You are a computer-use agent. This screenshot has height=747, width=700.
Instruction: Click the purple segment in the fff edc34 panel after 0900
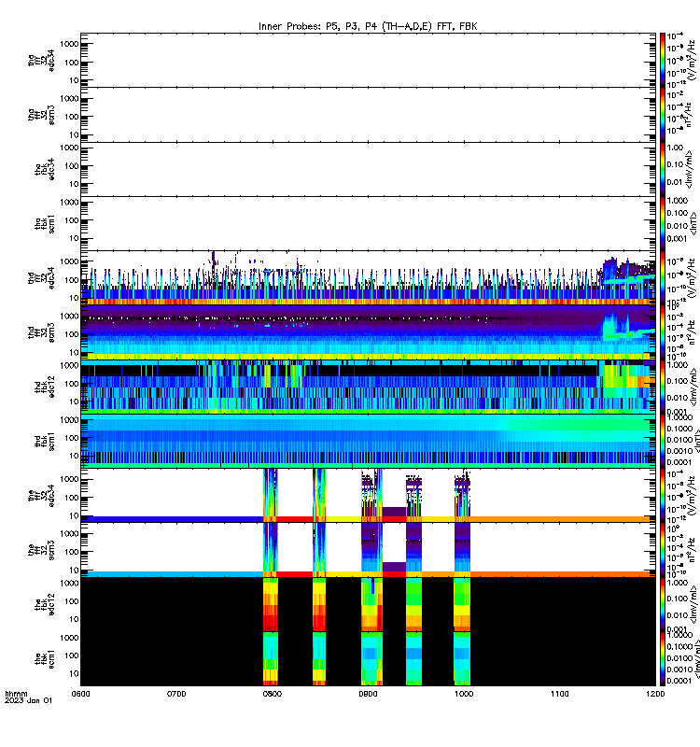(394, 511)
